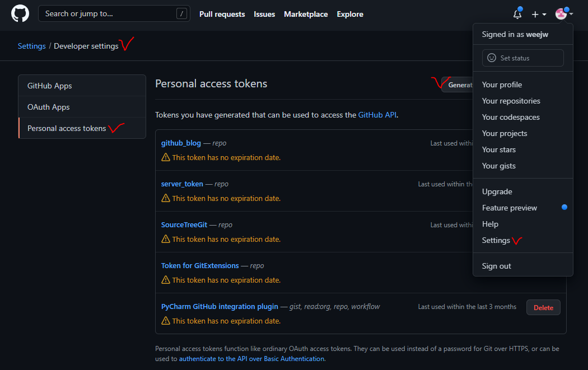Click the smiley icon in Set status
588x370 pixels.
tap(491, 58)
